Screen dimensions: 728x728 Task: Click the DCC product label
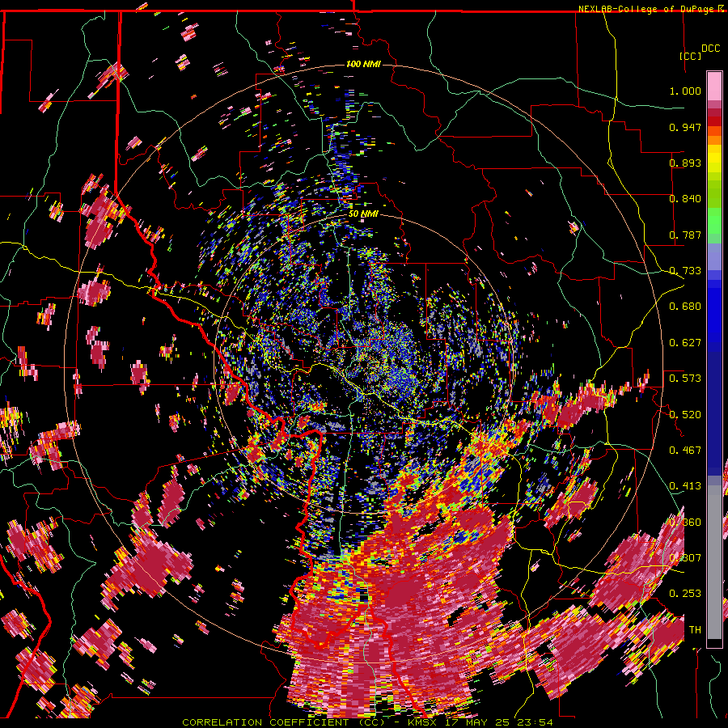coord(710,49)
